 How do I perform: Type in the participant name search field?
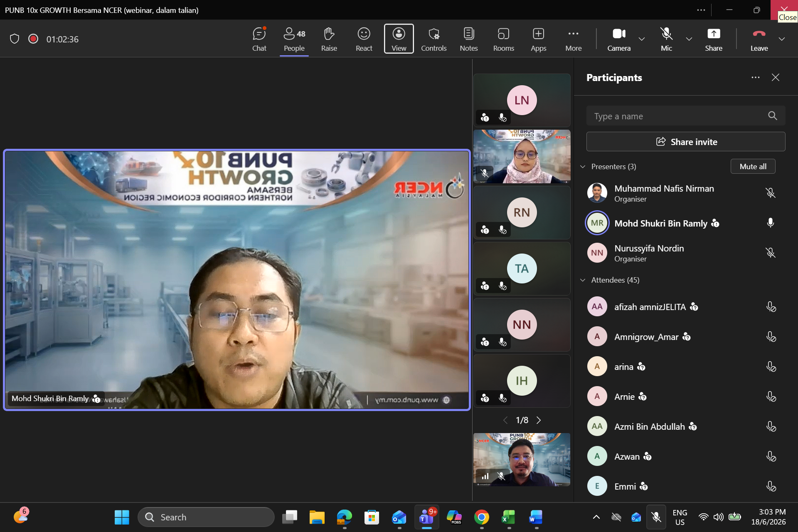click(685, 116)
